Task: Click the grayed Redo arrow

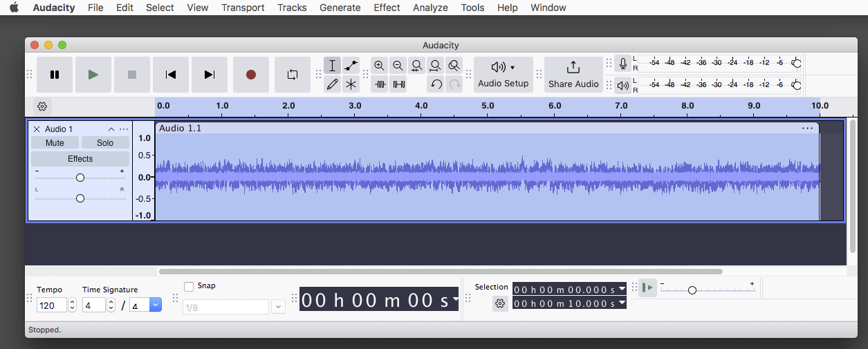Action: click(454, 84)
